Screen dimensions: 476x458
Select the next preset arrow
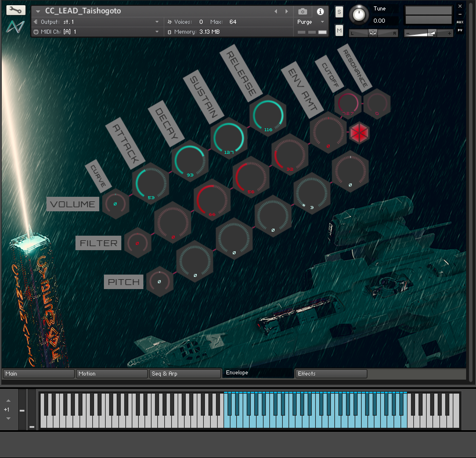click(x=286, y=12)
